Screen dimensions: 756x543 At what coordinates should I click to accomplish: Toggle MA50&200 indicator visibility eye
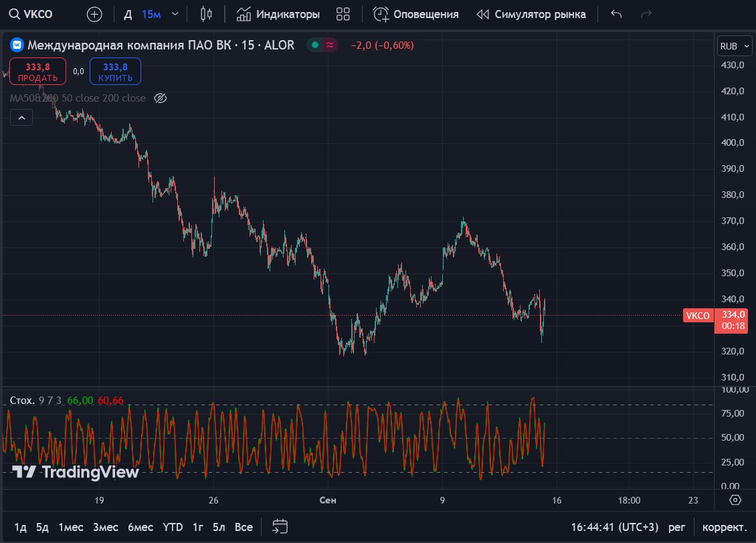pos(161,98)
